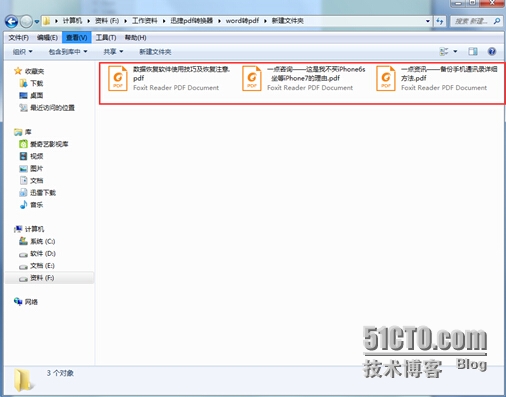Select the 爱奇艺影视库 library
The height and width of the screenshot is (397, 506).
pyautogui.click(x=49, y=144)
